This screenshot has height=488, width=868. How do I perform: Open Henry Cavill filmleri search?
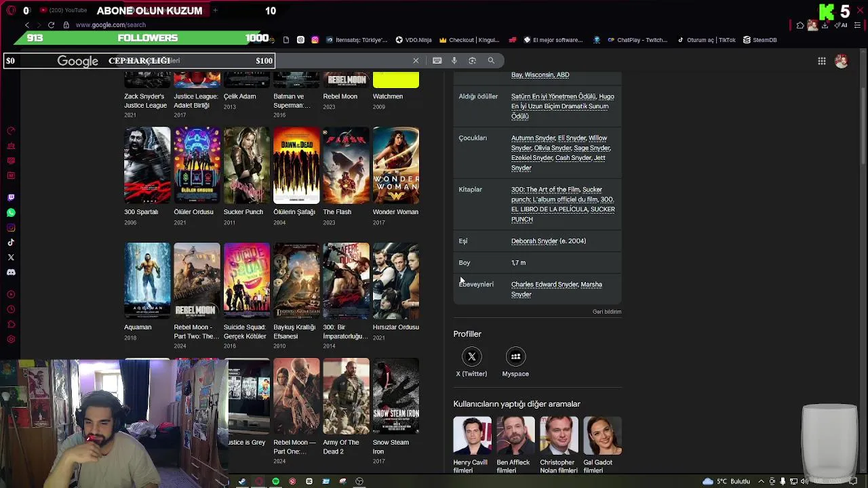(473, 445)
